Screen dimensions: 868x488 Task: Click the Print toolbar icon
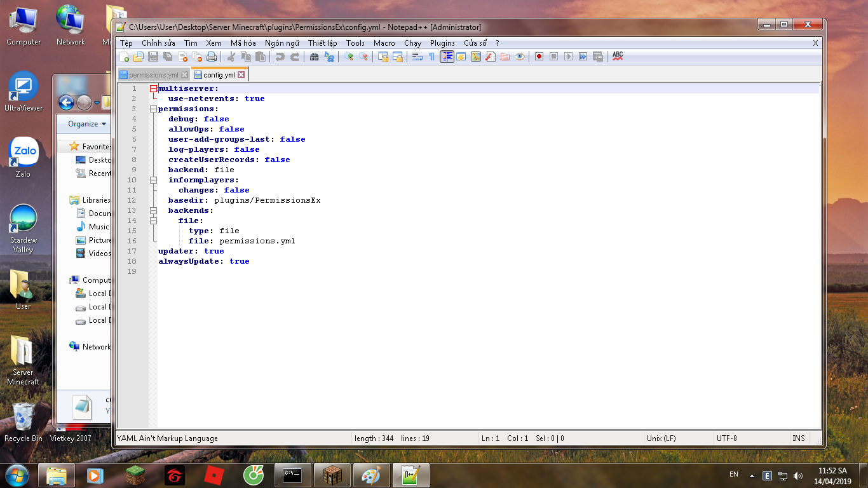tap(212, 57)
